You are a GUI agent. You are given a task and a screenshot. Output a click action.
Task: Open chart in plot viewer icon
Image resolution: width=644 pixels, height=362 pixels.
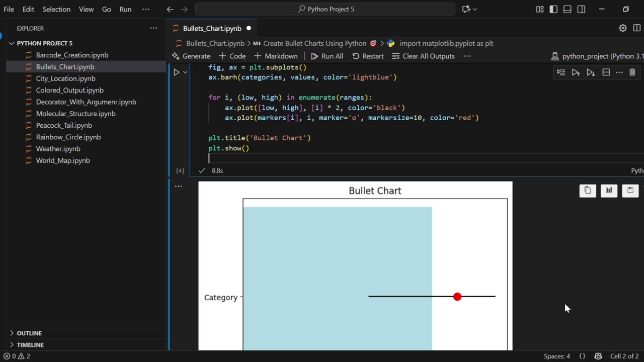coord(609,190)
